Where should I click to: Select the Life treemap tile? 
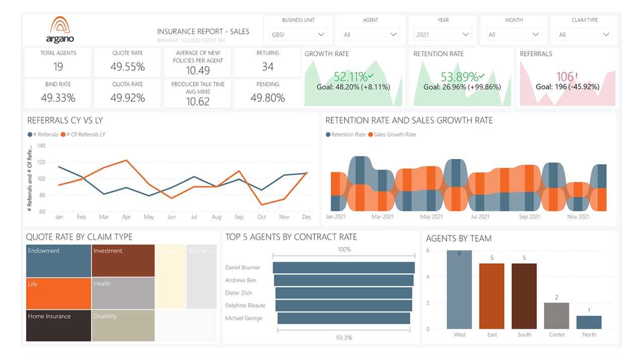pos(58,294)
